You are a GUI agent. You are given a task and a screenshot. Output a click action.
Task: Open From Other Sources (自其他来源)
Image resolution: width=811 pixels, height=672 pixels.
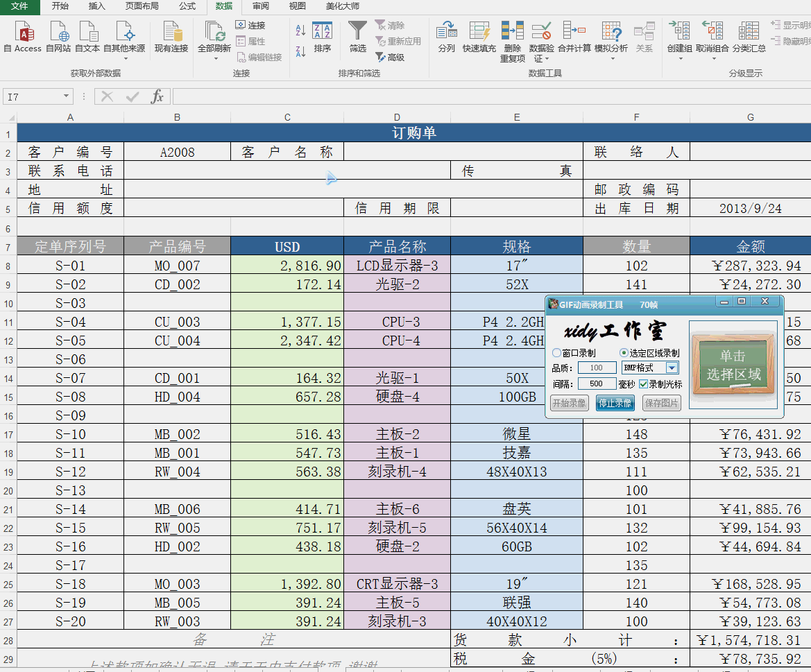(124, 39)
